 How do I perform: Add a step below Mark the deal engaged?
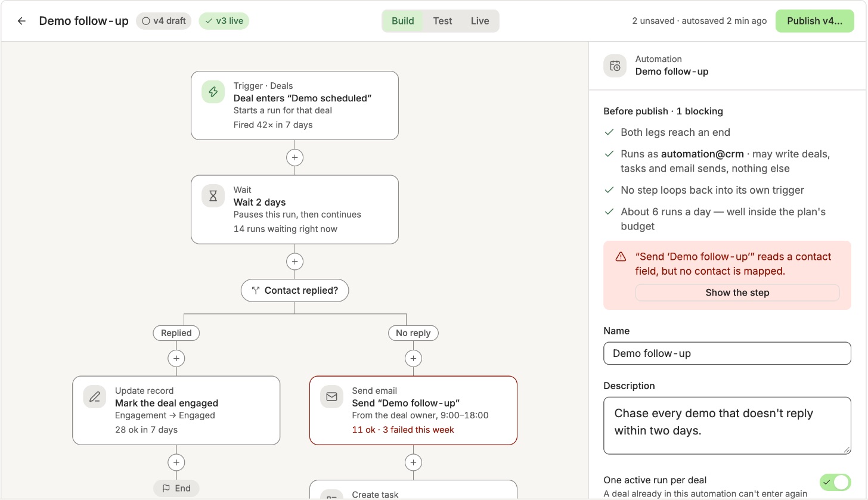(x=176, y=462)
